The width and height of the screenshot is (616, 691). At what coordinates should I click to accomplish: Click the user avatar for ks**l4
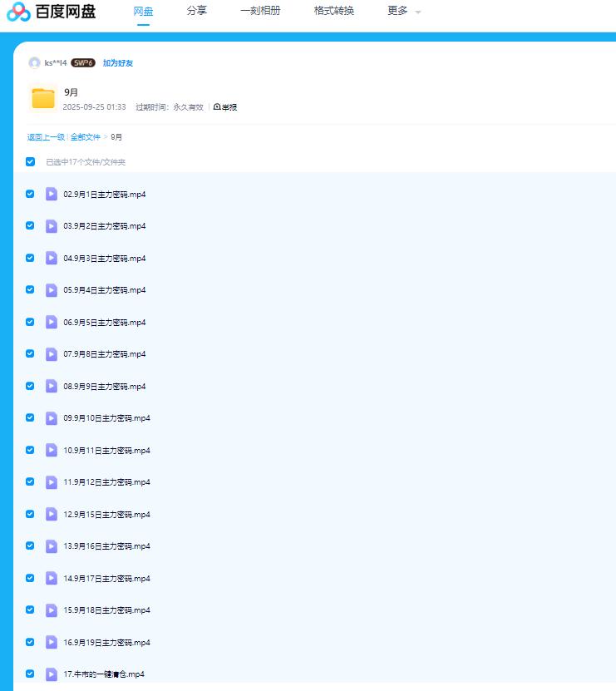click(x=34, y=63)
